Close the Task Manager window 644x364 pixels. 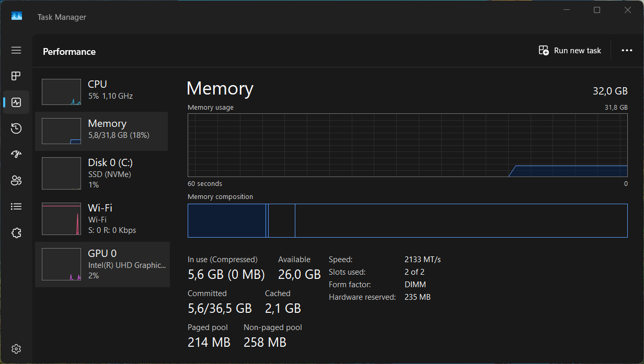[x=628, y=10]
